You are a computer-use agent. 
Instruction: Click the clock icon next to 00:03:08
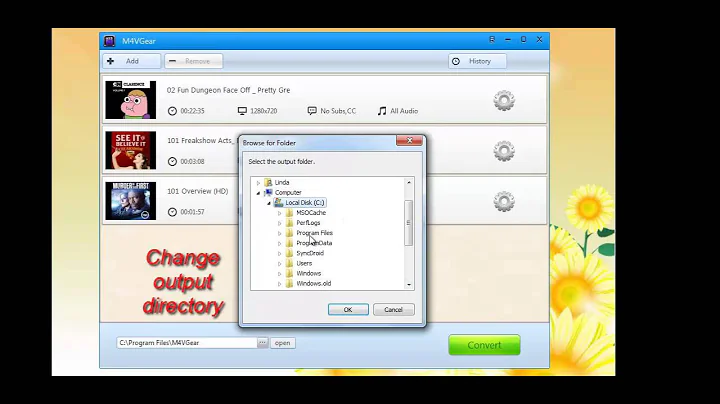pyautogui.click(x=172, y=162)
